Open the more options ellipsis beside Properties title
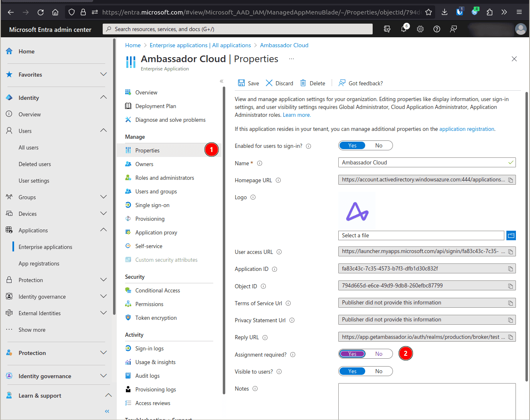The image size is (530, 420). [291, 59]
